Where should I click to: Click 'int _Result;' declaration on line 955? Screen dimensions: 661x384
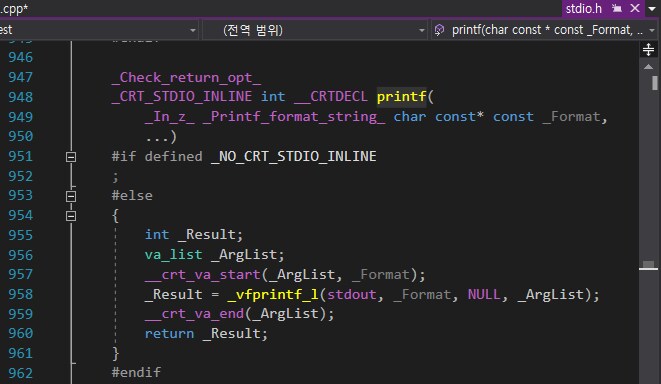tap(194, 235)
